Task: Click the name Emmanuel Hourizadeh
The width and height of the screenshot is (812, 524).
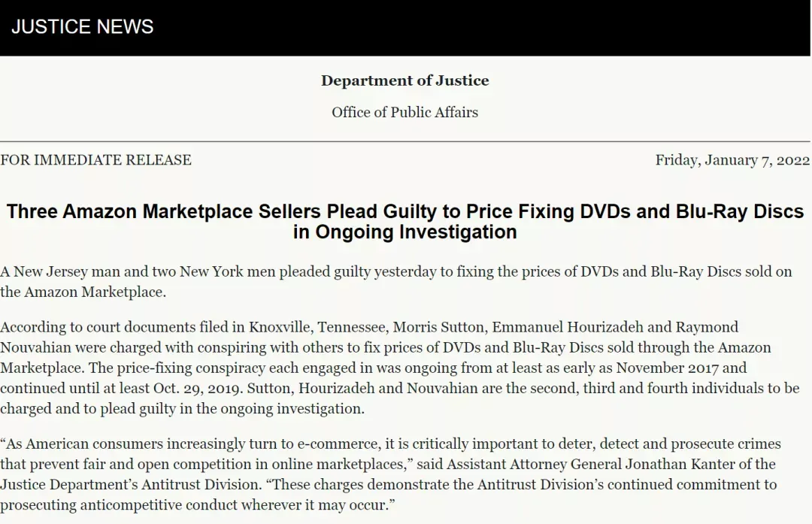Action: click(x=568, y=327)
